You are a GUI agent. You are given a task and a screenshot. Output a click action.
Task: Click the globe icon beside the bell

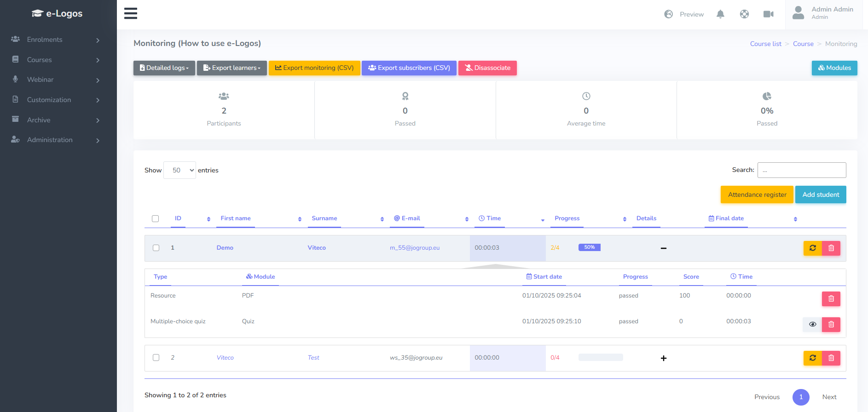tap(744, 14)
